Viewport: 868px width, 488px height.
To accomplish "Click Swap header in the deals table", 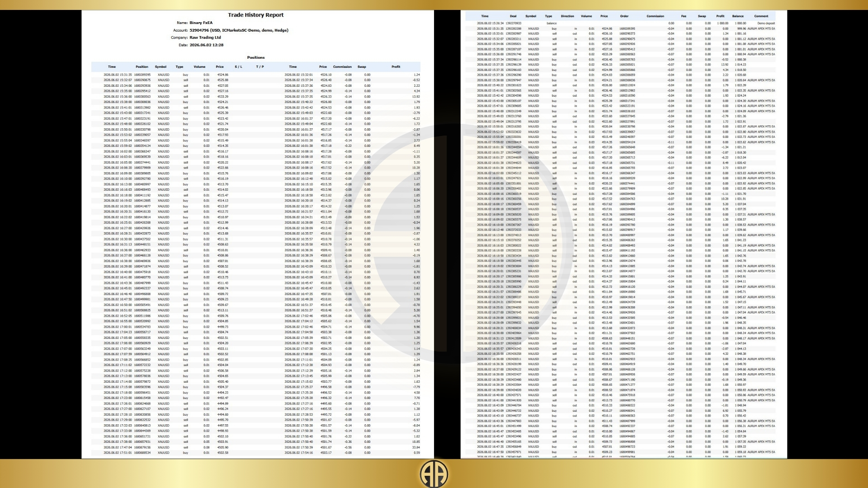I will point(702,16).
